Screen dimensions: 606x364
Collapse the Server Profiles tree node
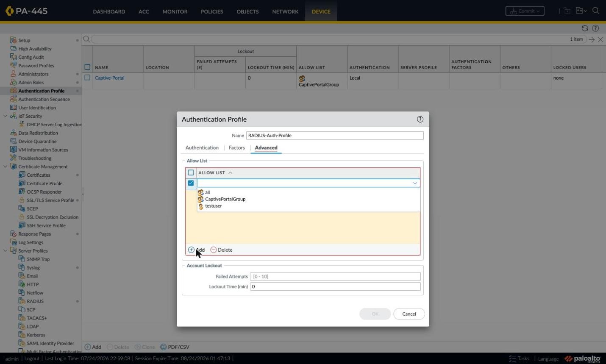tap(5, 251)
